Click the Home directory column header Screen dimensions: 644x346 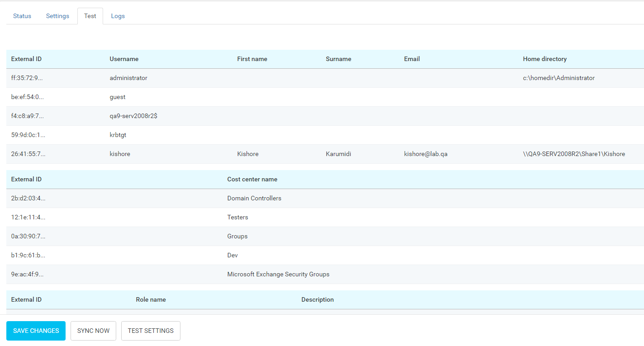click(545, 59)
